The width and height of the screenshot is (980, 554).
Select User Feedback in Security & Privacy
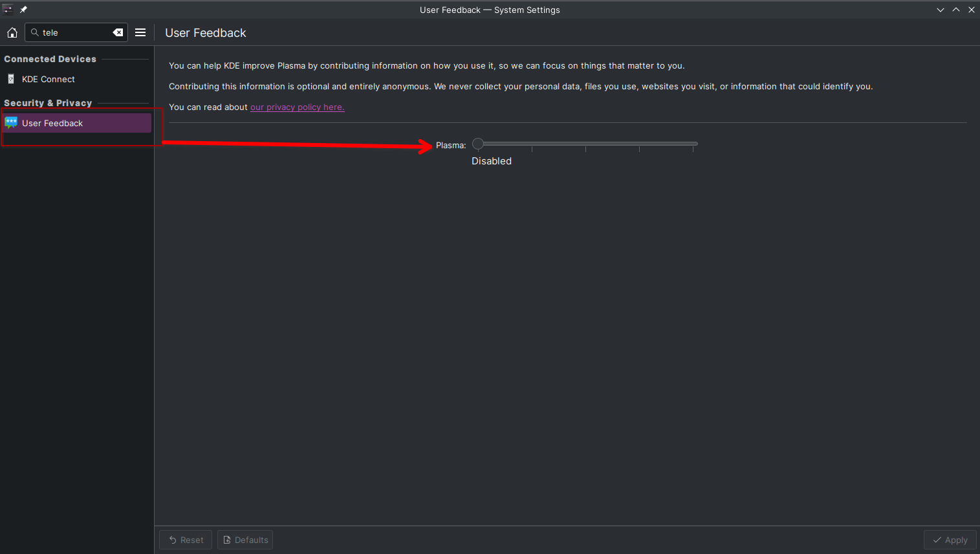tap(76, 123)
